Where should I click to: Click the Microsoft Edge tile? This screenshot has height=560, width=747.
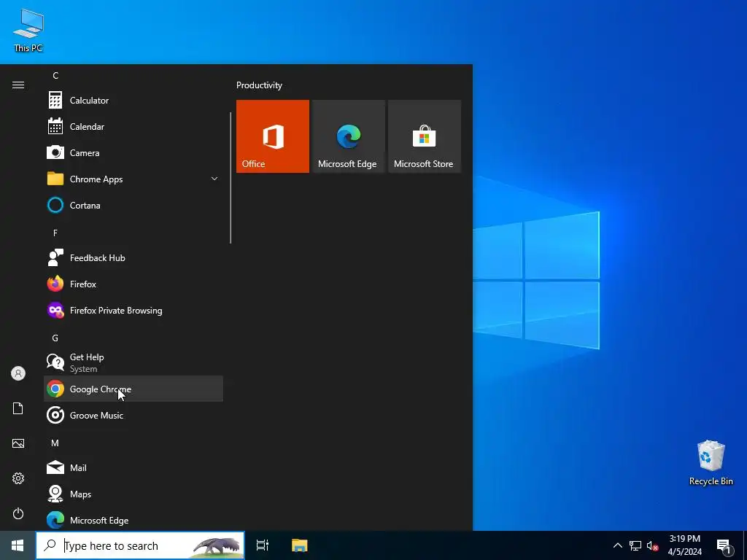pyautogui.click(x=348, y=136)
